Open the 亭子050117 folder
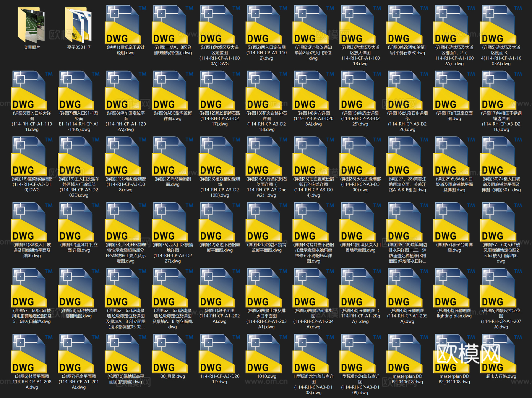 79,25
